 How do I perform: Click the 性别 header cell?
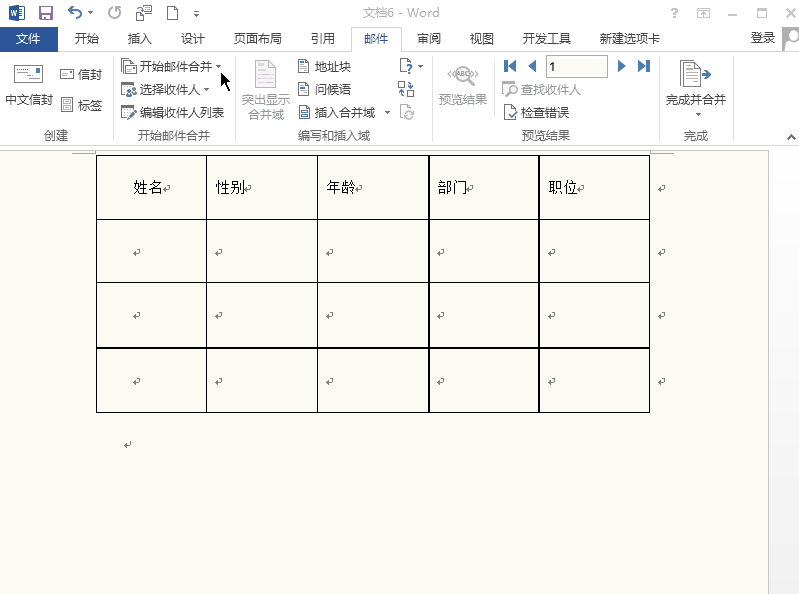pos(262,187)
